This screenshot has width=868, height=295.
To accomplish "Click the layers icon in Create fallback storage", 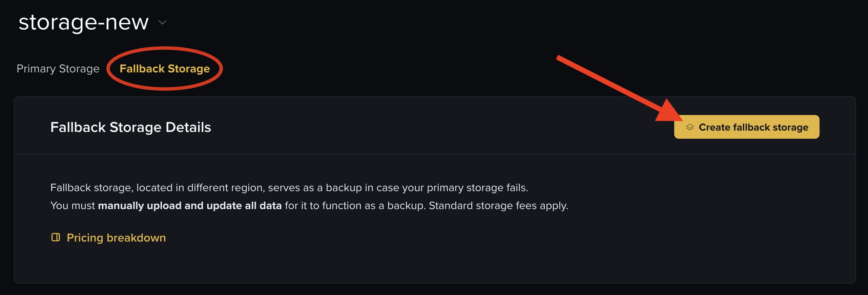I will tap(689, 127).
